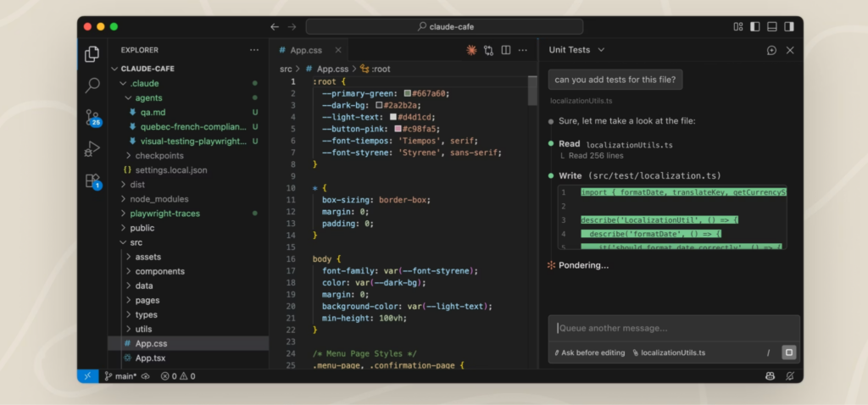
Task: Open editor More Actions ellipsis menu
Action: [522, 50]
